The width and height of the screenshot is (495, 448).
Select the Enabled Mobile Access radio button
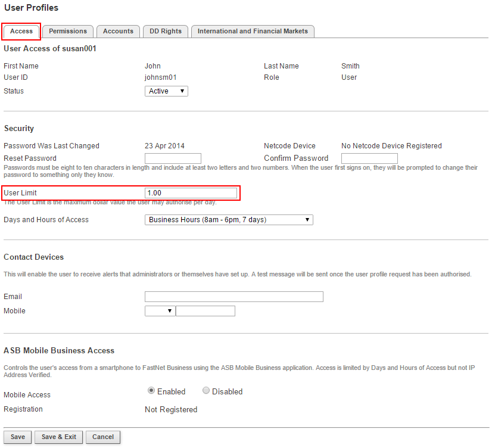tap(151, 391)
